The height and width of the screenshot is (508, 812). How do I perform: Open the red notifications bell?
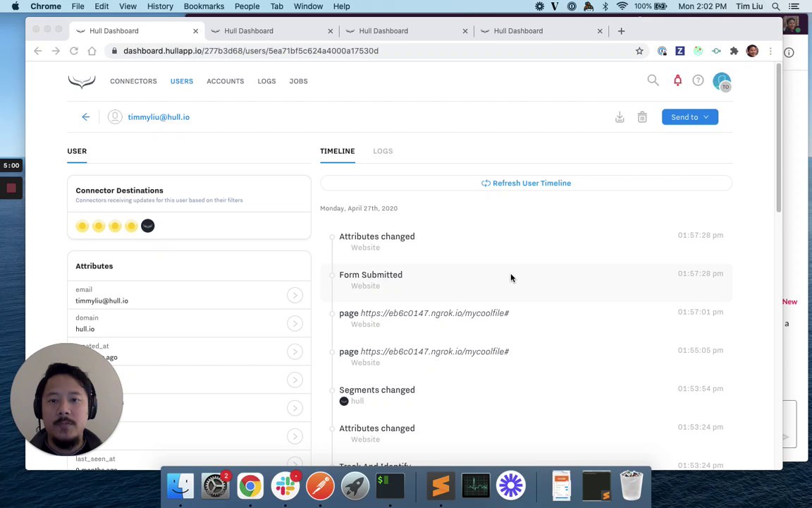coord(677,80)
